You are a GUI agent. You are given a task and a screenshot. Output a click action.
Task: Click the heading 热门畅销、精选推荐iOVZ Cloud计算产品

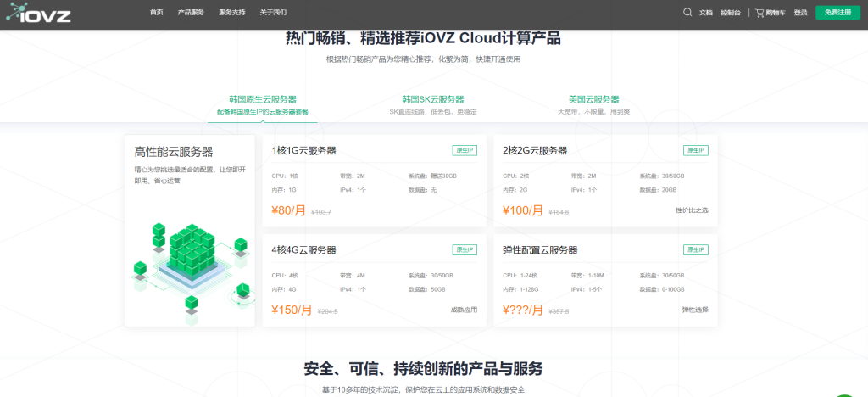[x=424, y=38]
